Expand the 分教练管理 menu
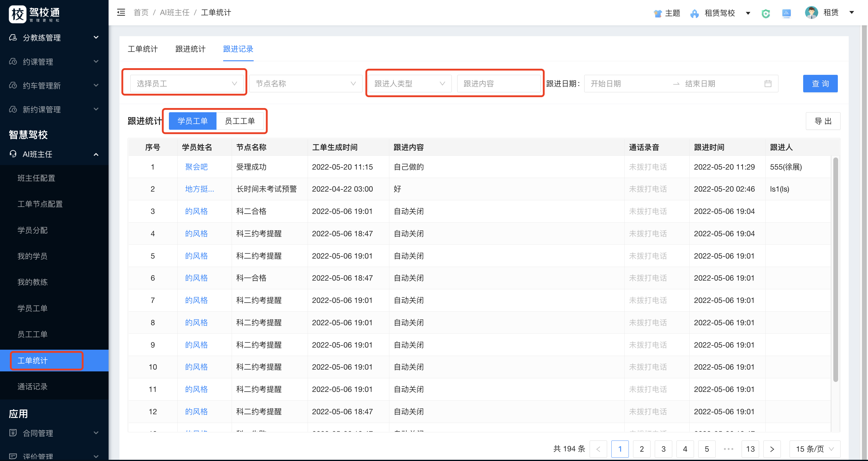 pos(96,37)
